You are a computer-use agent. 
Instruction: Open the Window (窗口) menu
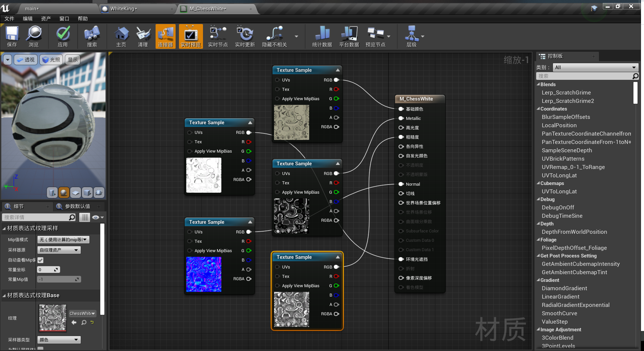64,19
